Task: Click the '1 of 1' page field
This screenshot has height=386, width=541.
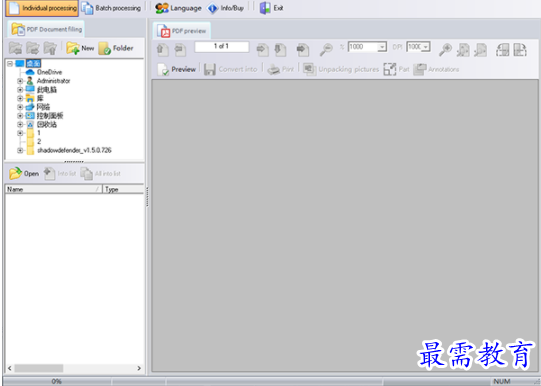Action: [222, 46]
